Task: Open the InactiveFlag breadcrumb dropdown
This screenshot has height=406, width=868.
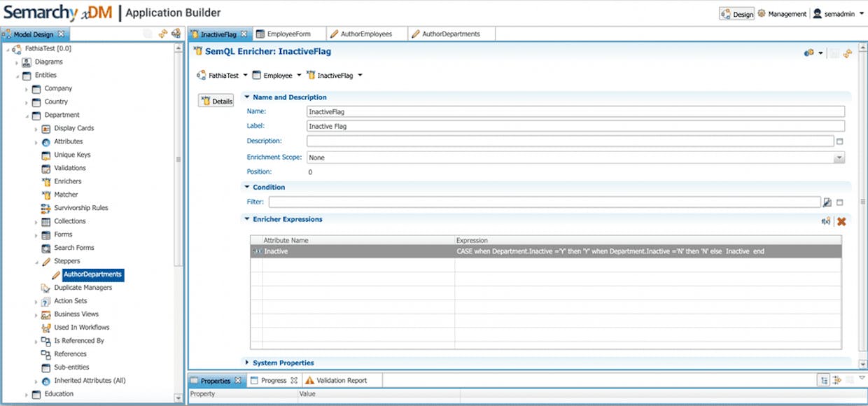Action: pyautogui.click(x=360, y=76)
